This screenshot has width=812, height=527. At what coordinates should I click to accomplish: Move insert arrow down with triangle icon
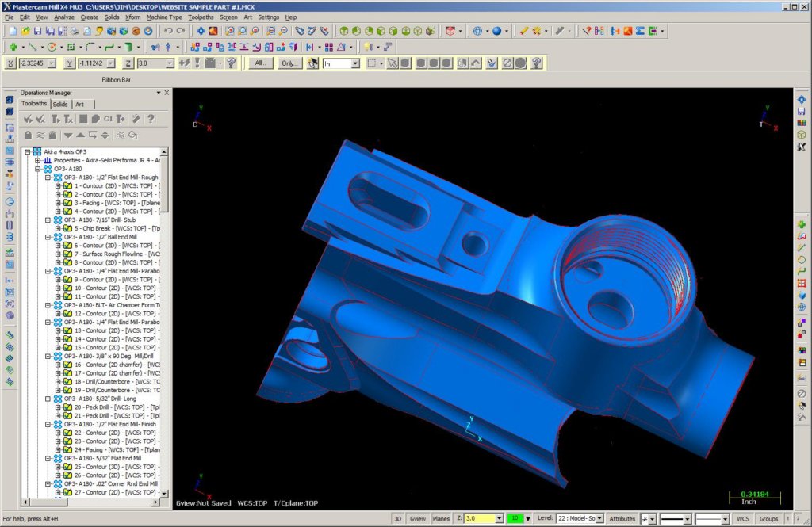click(x=68, y=135)
